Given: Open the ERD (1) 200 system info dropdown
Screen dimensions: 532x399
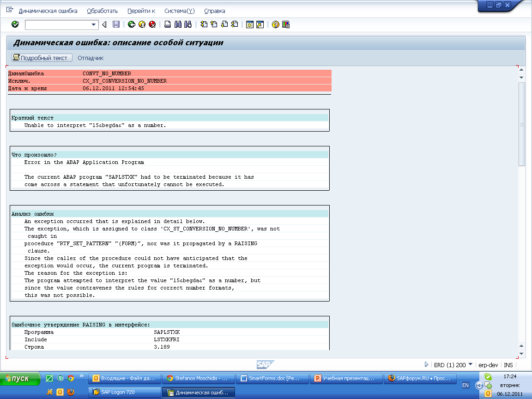Looking at the screenshot, I should coord(470,364).
